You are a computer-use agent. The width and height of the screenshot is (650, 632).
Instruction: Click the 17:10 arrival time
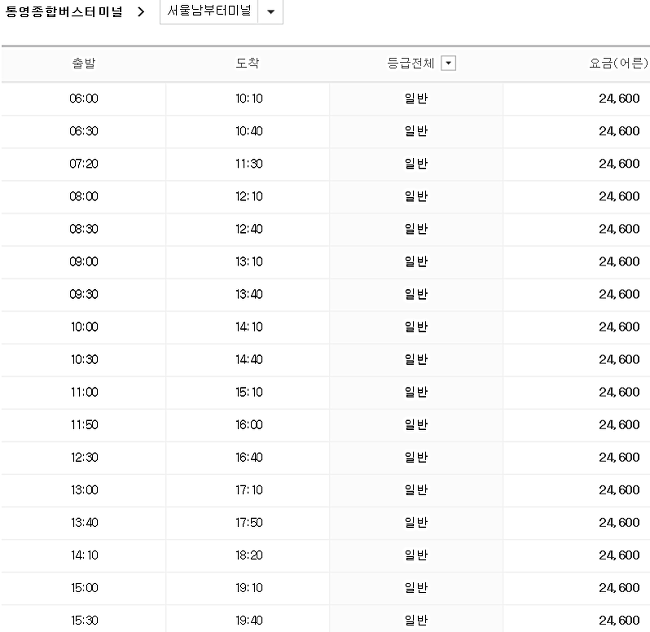(249, 490)
